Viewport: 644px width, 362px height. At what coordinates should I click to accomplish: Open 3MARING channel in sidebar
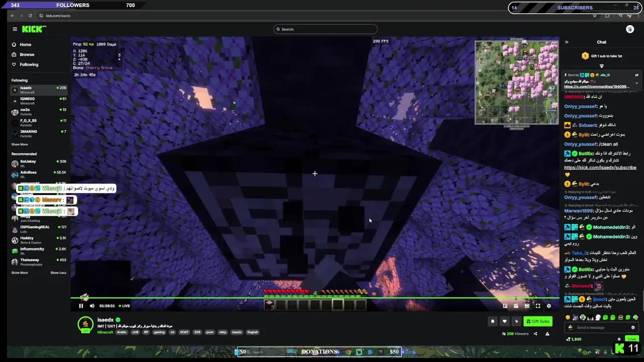[39, 133]
